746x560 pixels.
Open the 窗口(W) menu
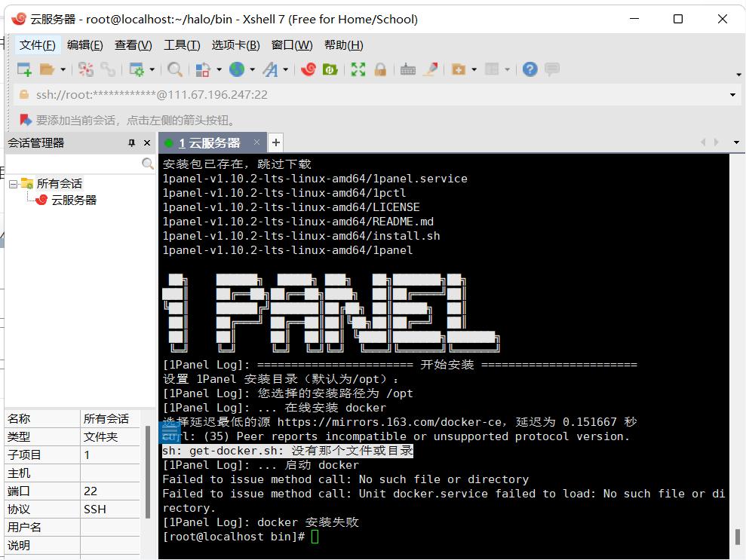[292, 45]
